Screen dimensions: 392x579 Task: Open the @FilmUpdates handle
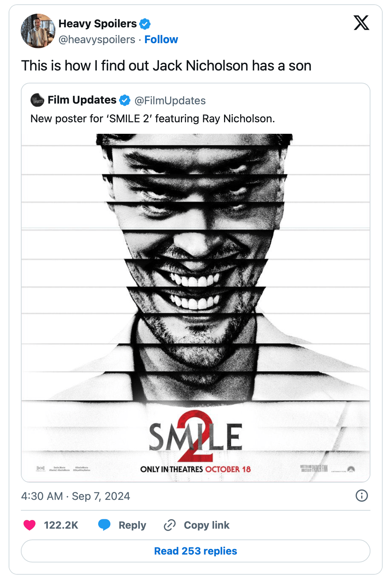(x=170, y=101)
